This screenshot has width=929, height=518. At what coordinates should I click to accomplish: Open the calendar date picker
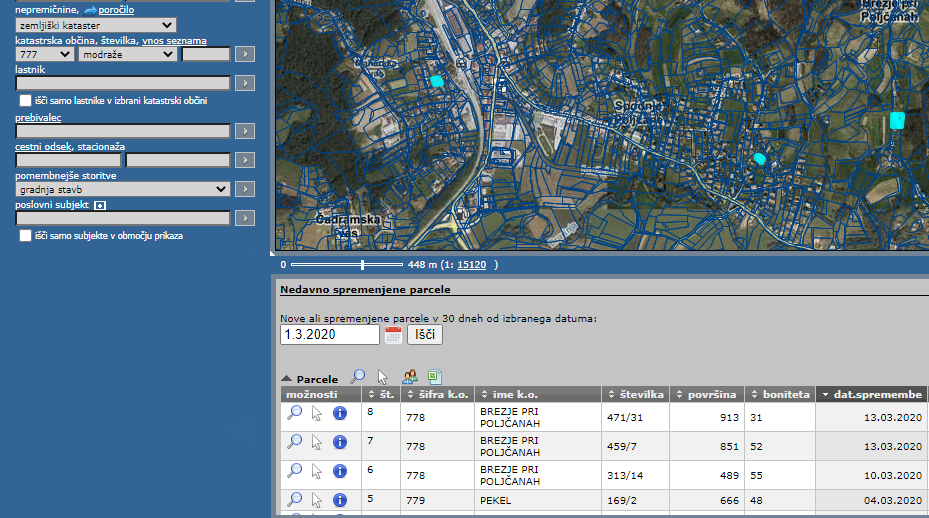[x=393, y=335]
